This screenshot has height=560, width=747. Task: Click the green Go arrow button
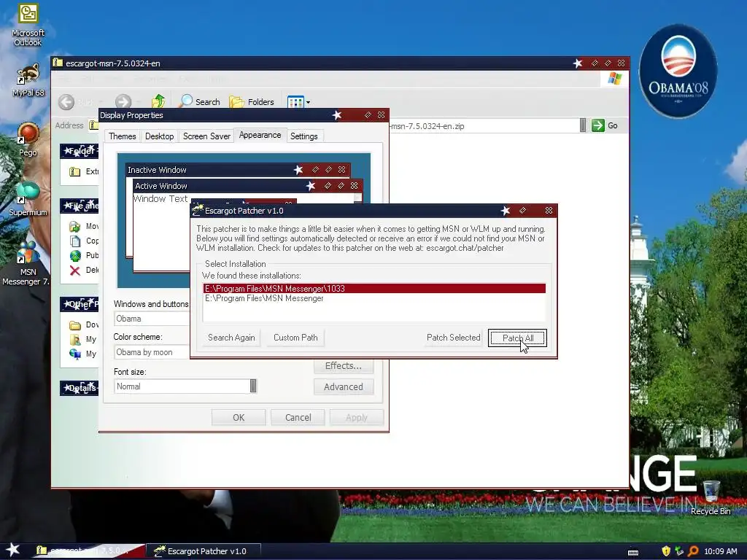[x=598, y=125]
